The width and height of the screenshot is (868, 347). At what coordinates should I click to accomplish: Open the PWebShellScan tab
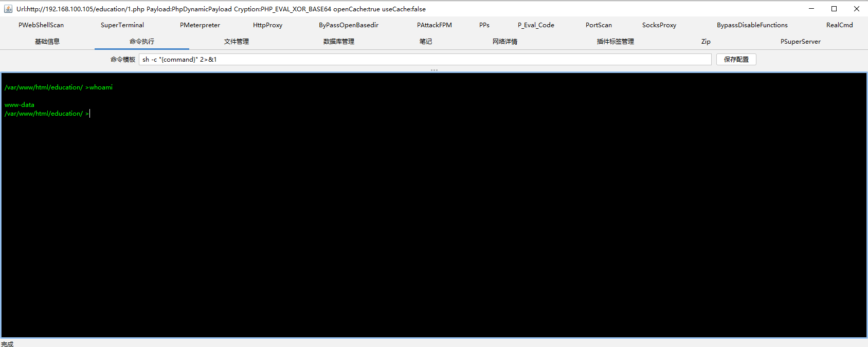[x=41, y=25]
